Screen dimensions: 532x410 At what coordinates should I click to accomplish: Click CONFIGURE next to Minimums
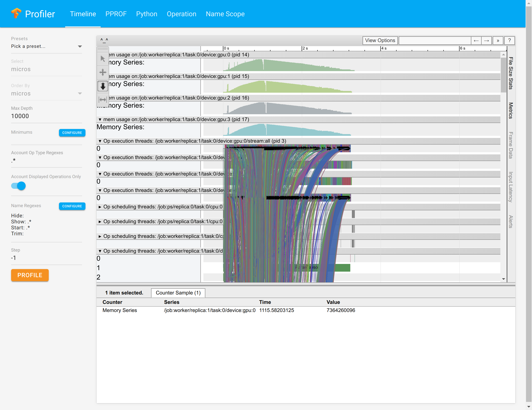pos(72,133)
